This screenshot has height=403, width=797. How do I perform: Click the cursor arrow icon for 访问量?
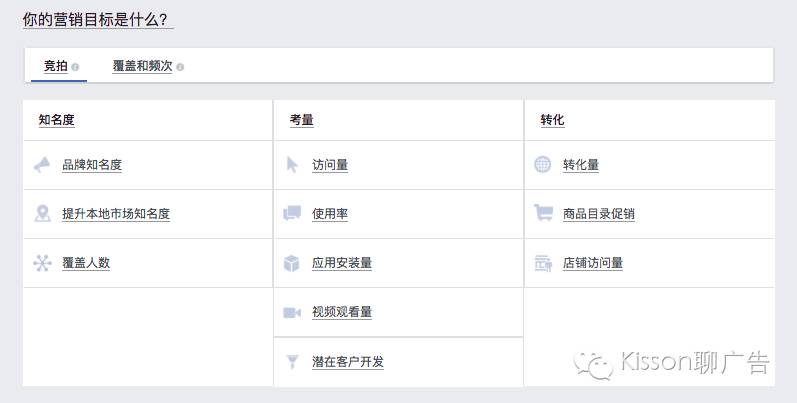point(292,165)
